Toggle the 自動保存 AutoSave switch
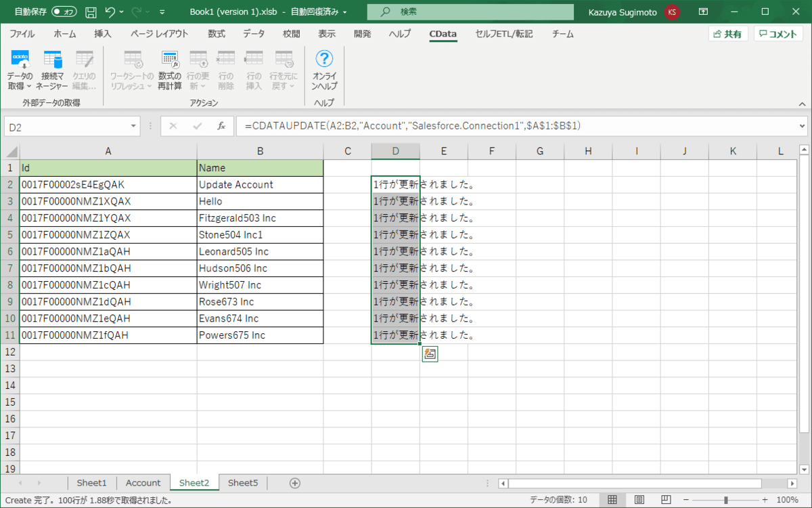This screenshot has width=812, height=508. tap(64, 12)
